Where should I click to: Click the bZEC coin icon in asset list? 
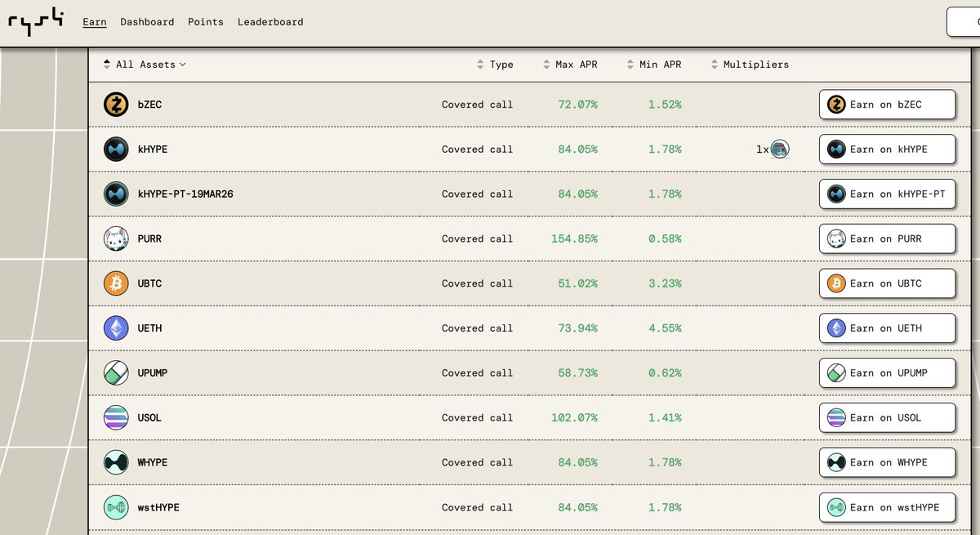pyautogui.click(x=117, y=105)
